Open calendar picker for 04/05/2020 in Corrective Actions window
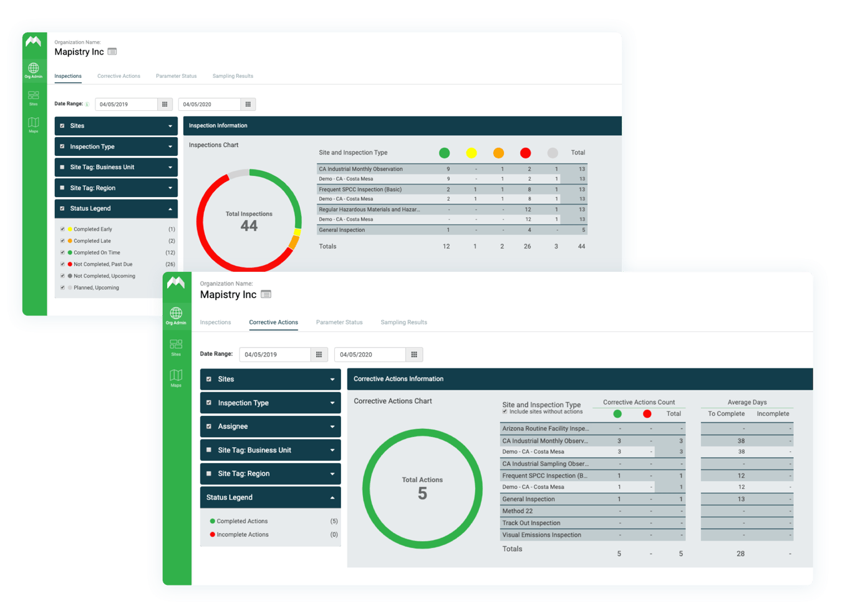 (x=414, y=354)
